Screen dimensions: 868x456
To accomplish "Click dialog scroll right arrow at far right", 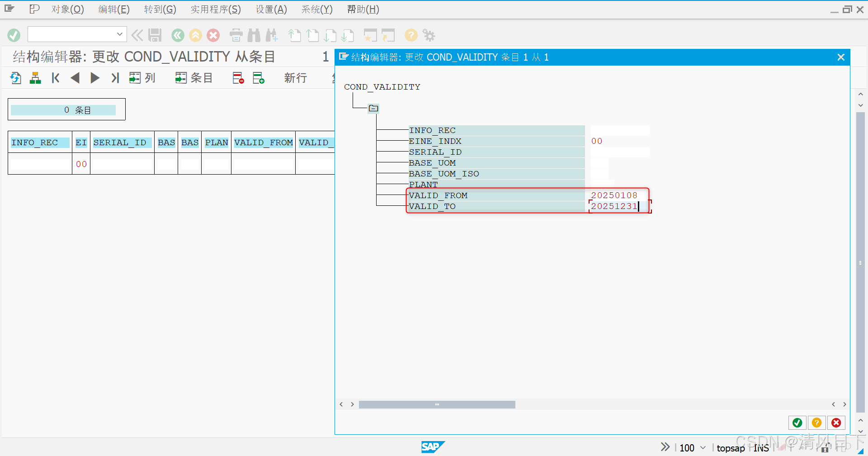I will (x=844, y=404).
